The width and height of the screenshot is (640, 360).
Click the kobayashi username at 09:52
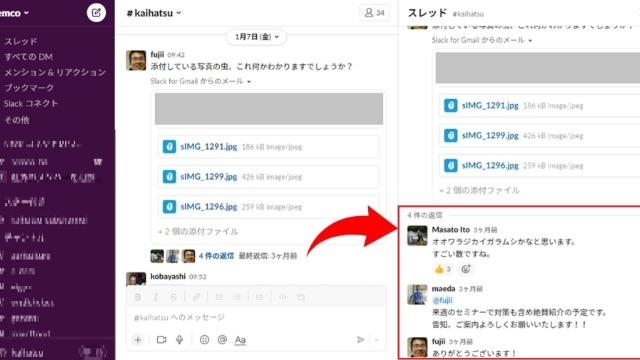168,276
